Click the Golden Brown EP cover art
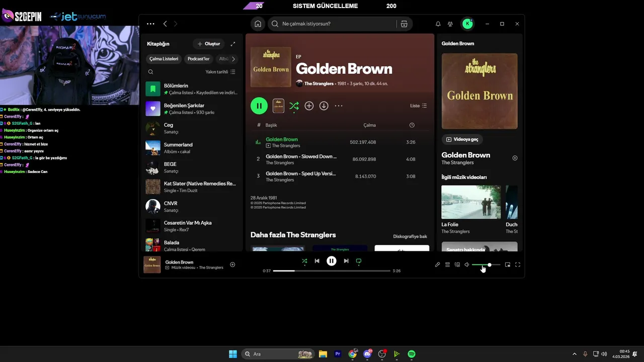The image size is (644, 362). (x=271, y=67)
